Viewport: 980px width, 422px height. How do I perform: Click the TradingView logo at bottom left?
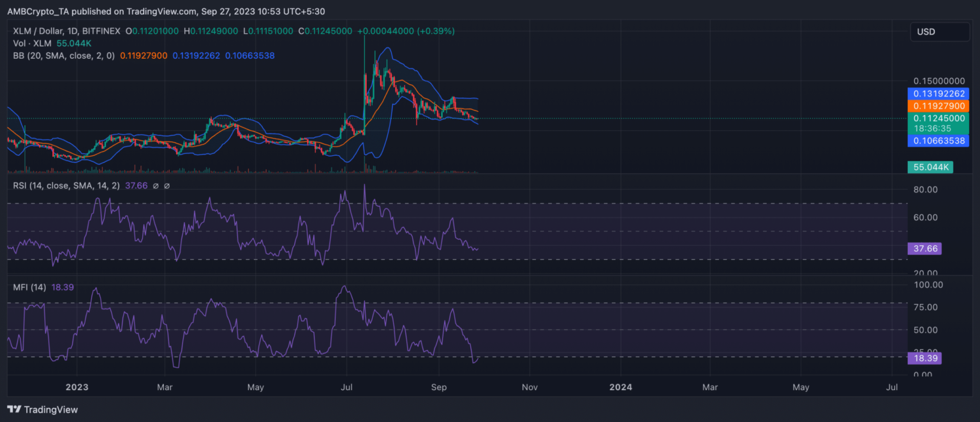pyautogui.click(x=42, y=409)
